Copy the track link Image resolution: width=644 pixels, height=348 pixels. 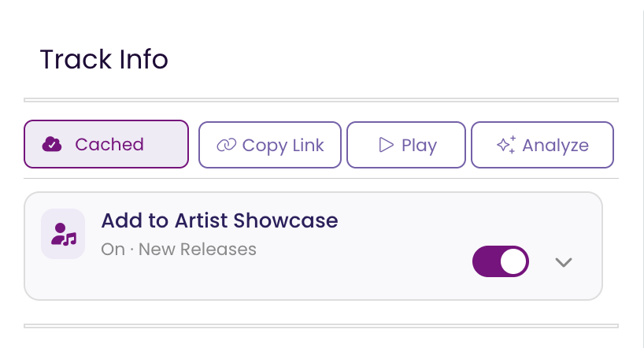[x=270, y=145]
